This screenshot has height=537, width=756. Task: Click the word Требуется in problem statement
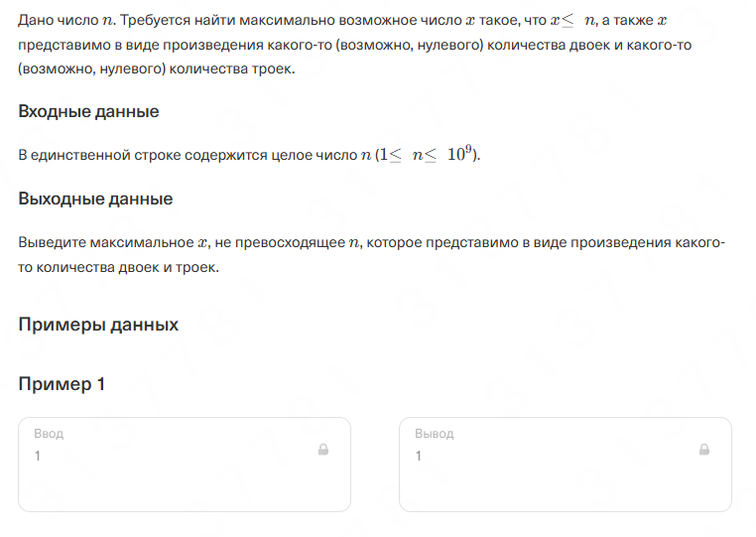pyautogui.click(x=149, y=20)
